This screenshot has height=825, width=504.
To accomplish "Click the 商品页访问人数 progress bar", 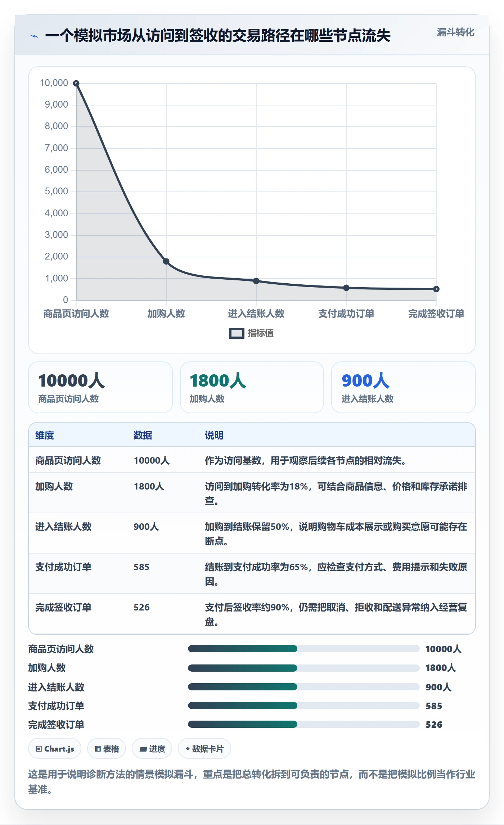I will (303, 649).
